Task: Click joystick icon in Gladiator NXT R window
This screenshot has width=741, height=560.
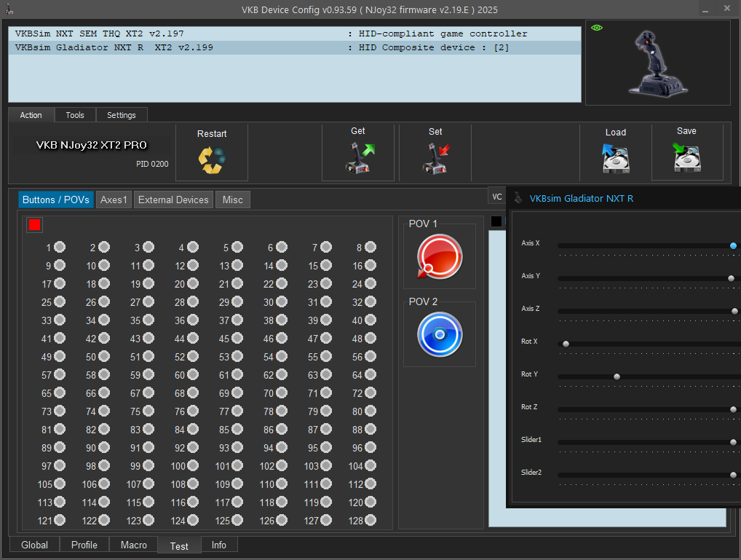Action: tap(518, 198)
